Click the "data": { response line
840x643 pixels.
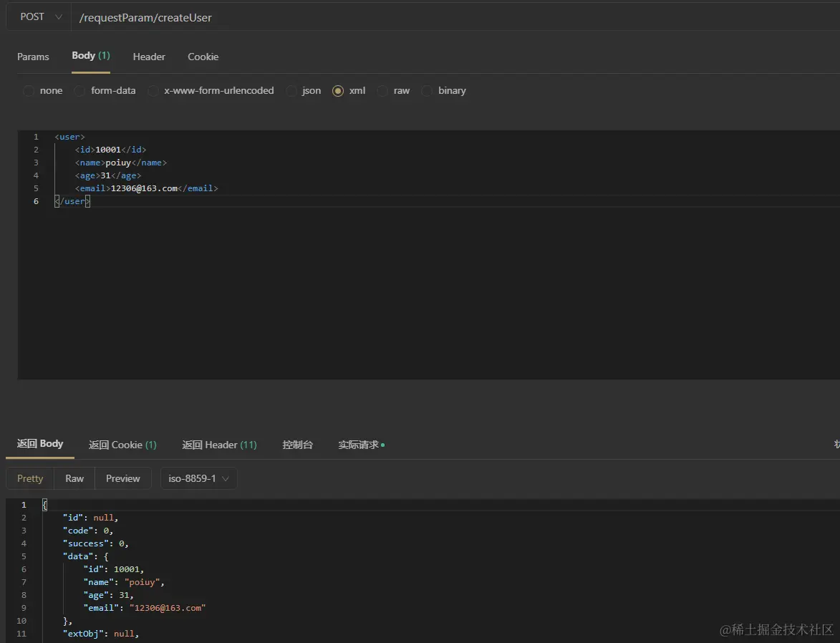[86, 556]
